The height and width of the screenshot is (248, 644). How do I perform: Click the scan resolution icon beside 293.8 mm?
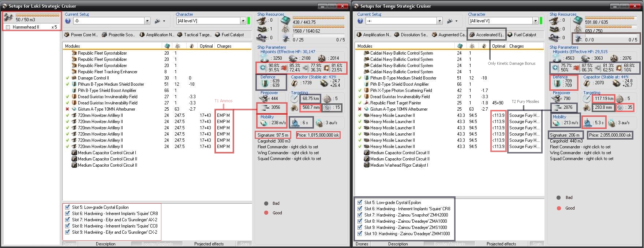[x=587, y=108]
